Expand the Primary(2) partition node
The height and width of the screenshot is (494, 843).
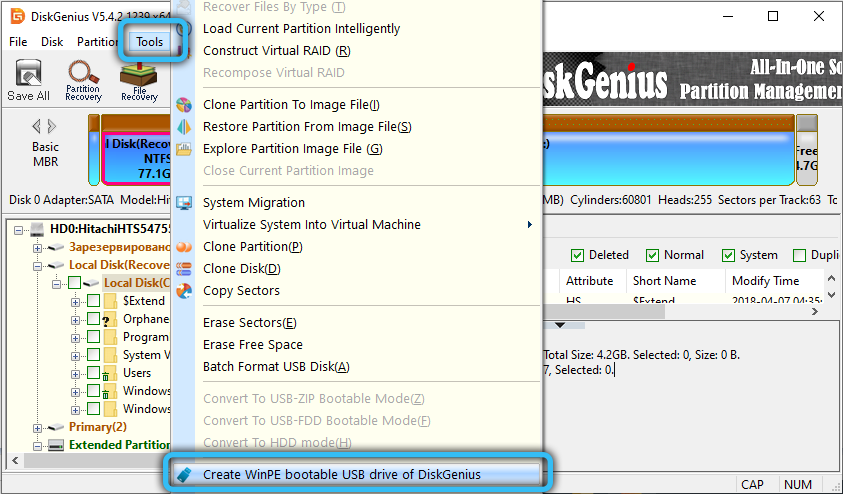pos(38,427)
